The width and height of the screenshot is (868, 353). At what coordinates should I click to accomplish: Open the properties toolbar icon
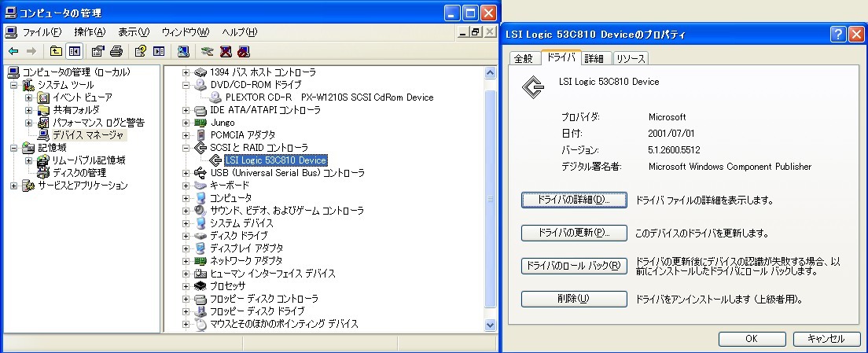tap(98, 51)
